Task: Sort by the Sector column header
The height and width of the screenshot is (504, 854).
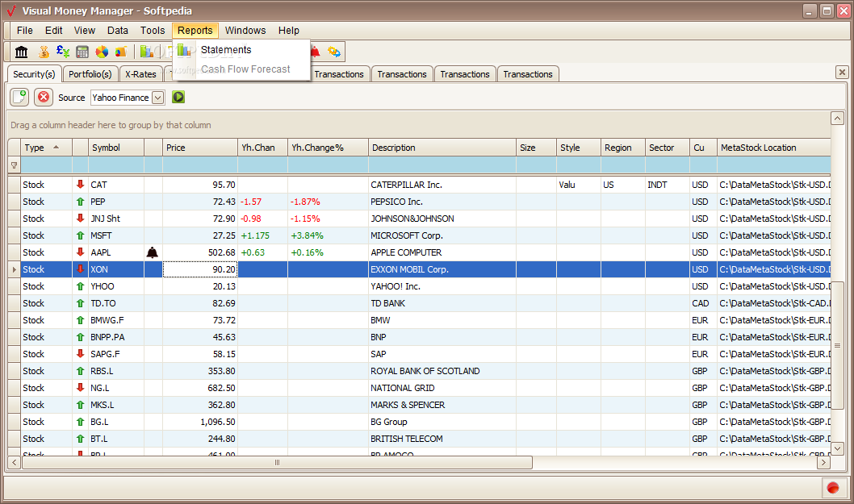Action: [x=667, y=148]
